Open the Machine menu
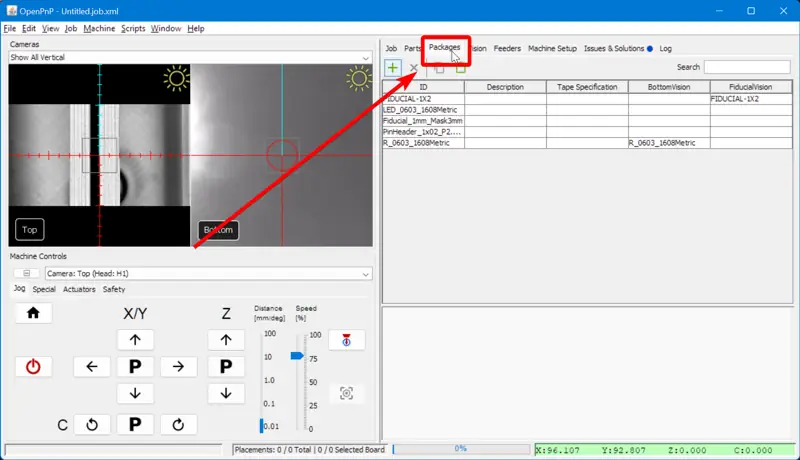The image size is (800, 460). tap(99, 29)
